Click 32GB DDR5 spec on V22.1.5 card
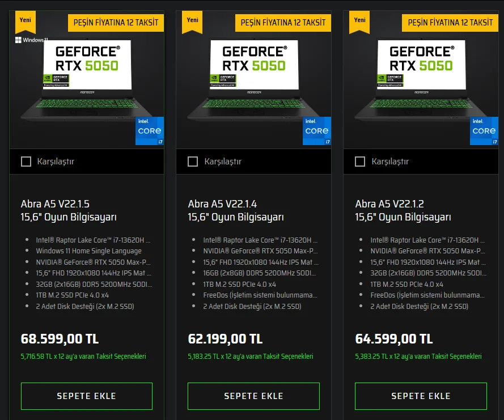The image size is (504, 420). point(94,285)
